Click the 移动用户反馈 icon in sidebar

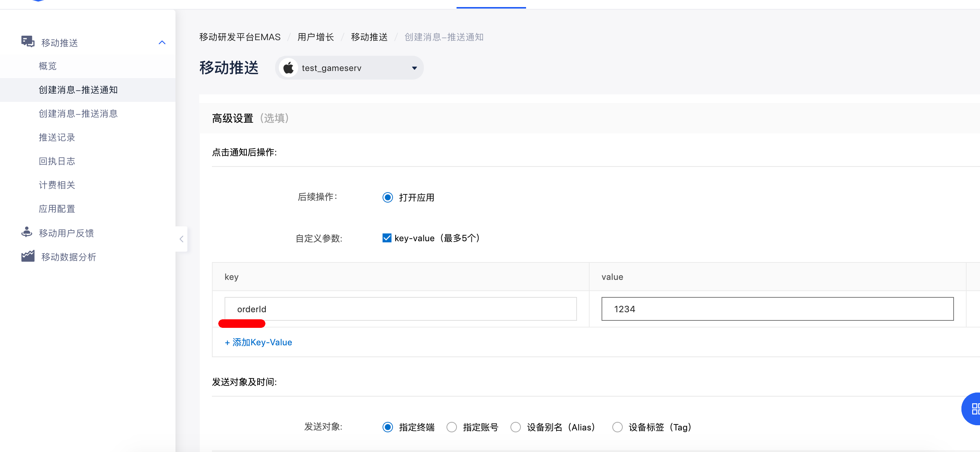click(x=27, y=232)
